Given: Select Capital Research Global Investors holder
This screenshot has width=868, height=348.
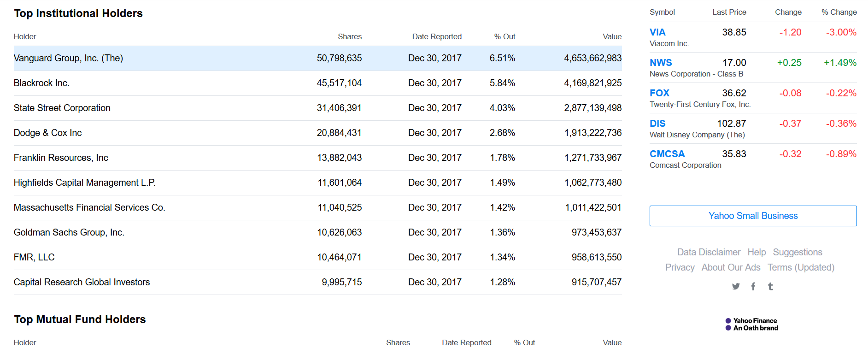Looking at the screenshot, I should [x=82, y=282].
